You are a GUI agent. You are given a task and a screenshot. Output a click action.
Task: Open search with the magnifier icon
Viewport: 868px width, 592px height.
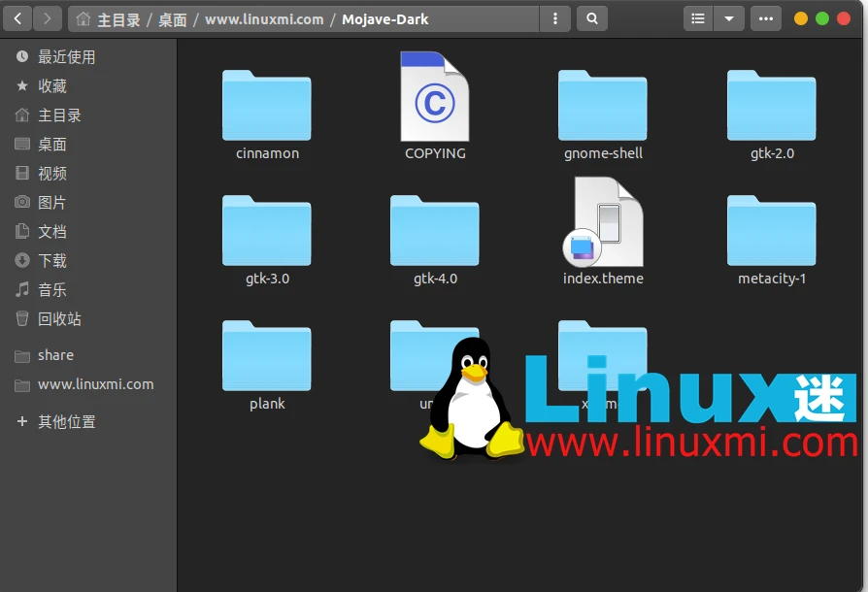(591, 18)
